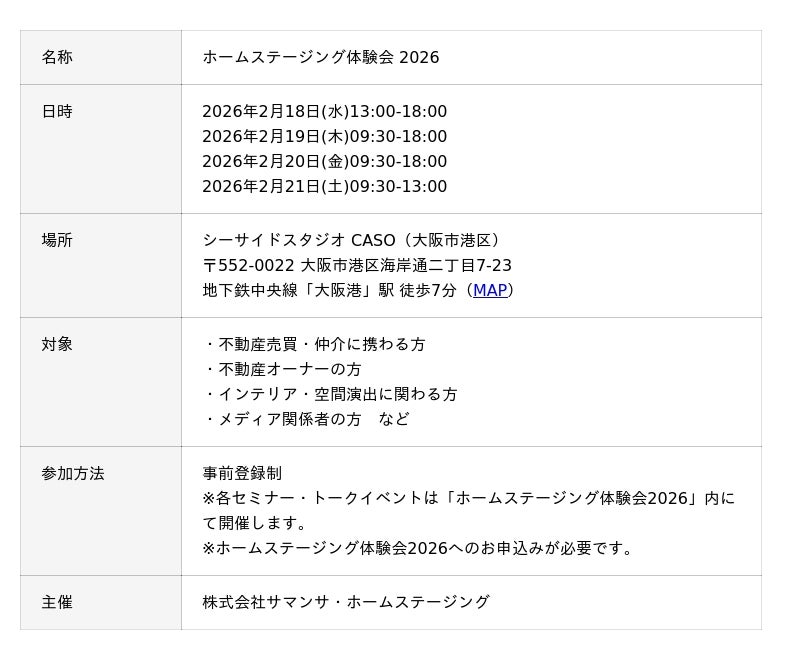
Task: Click the 場所 row label
Action: tap(57, 240)
